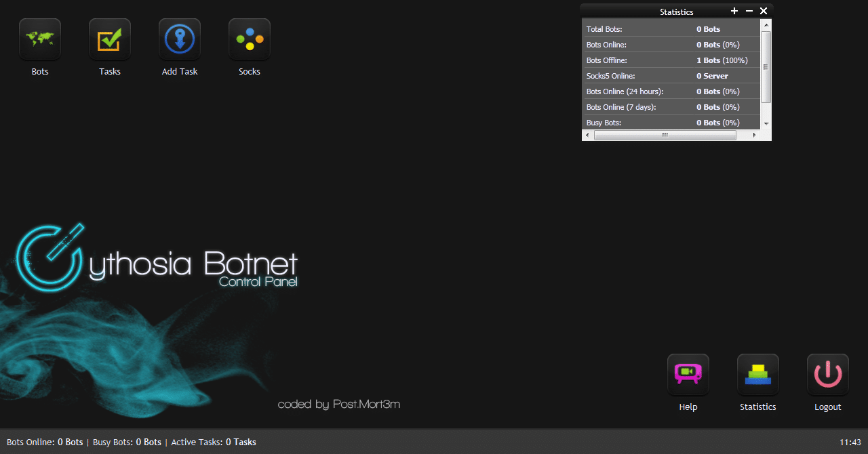This screenshot has height=454, width=868.
Task: Click the down arrow of the statistics scrollbar
Action: coord(766,124)
